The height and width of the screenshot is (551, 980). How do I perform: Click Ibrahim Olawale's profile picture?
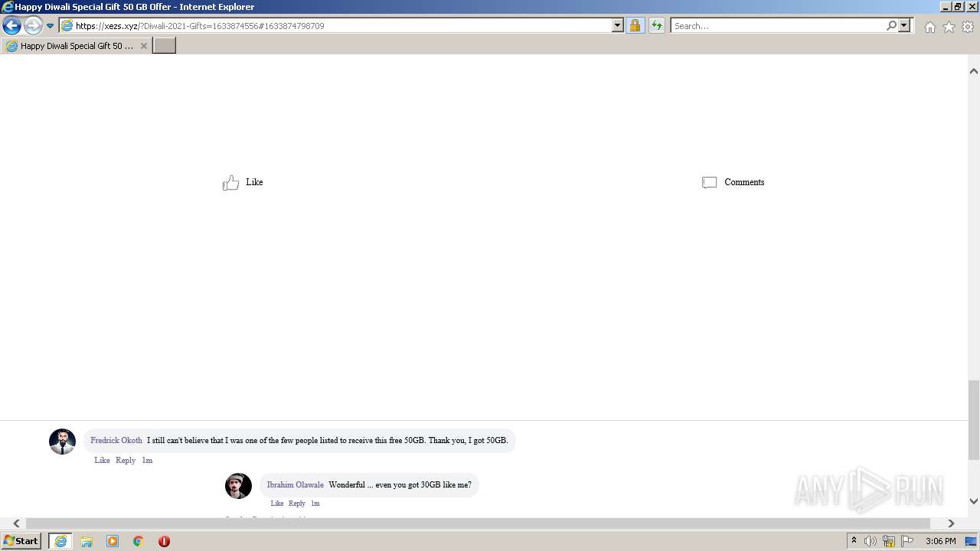(238, 486)
